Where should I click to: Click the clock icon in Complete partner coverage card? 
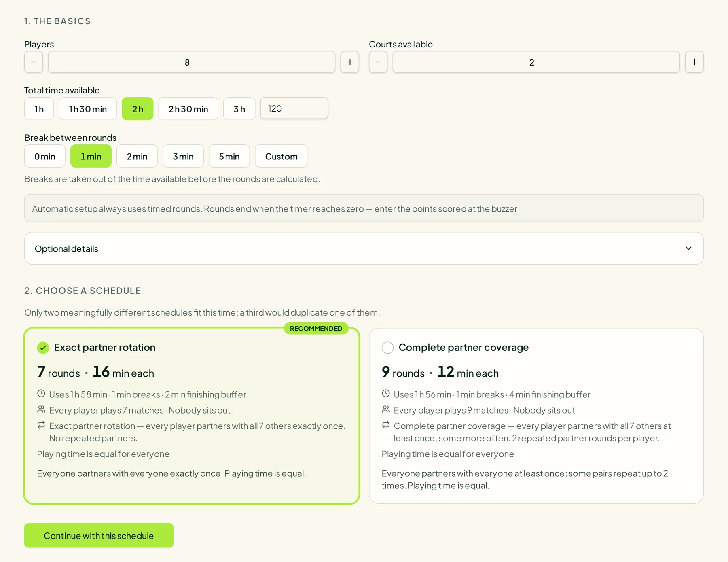tap(386, 393)
